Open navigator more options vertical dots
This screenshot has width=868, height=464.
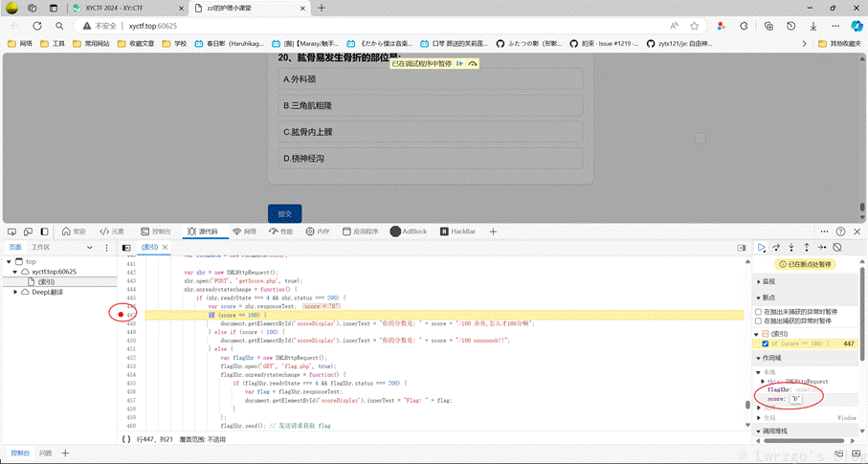106,248
